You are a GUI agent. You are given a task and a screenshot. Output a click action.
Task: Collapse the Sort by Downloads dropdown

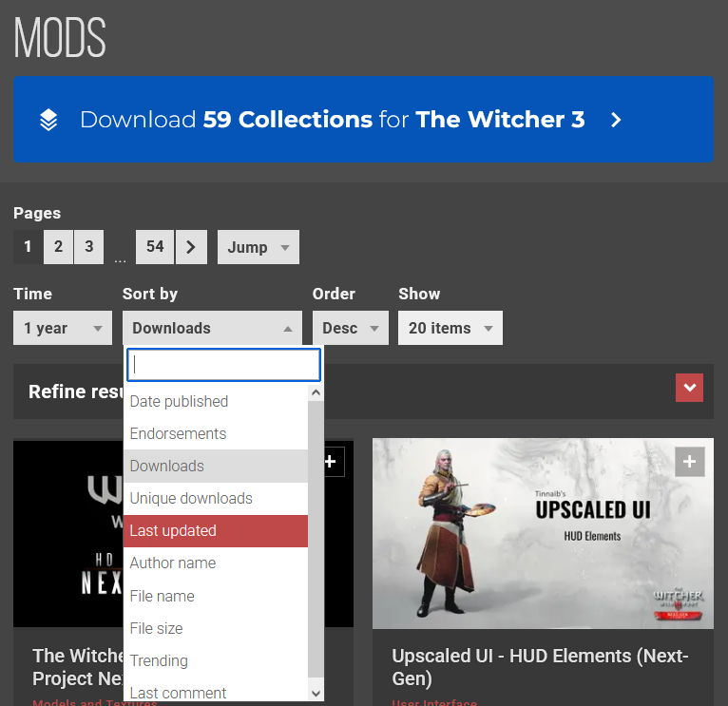pos(212,328)
